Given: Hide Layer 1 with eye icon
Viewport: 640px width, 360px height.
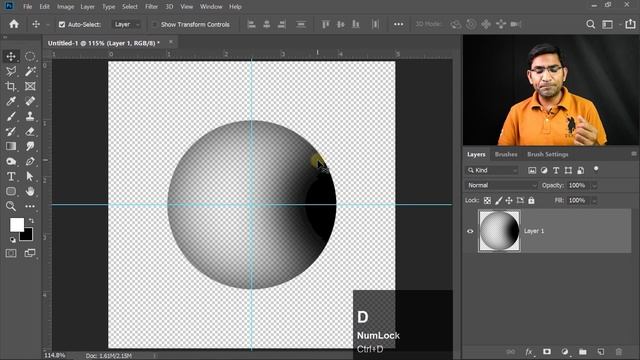Looking at the screenshot, I should coord(470,231).
